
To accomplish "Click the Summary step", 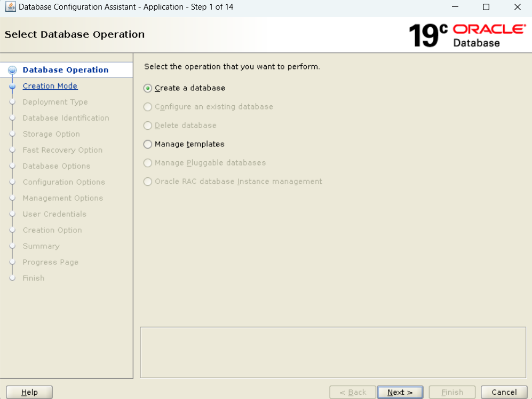I will (x=41, y=246).
